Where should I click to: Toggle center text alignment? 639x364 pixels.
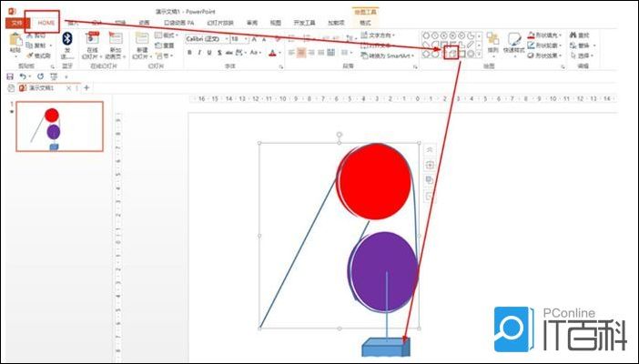(x=301, y=53)
